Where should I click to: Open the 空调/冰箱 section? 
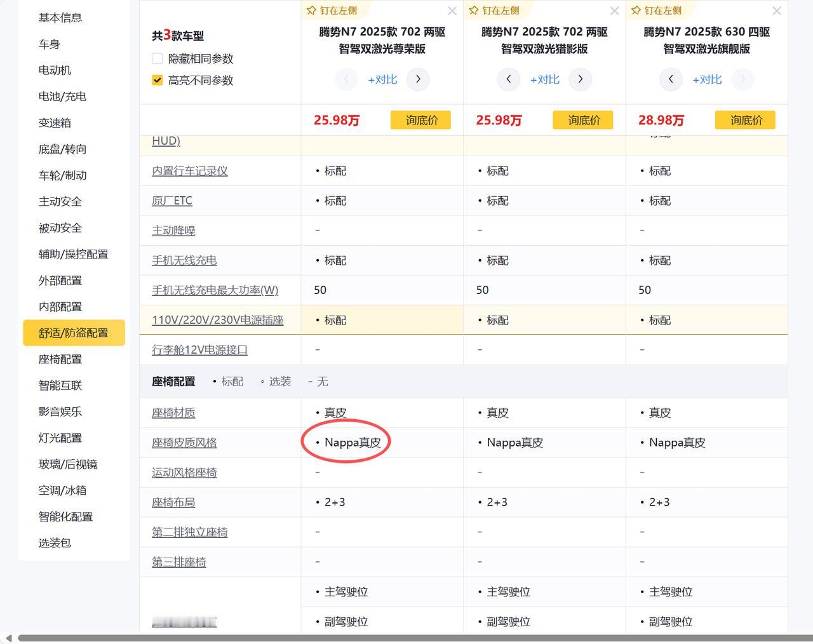[62, 490]
